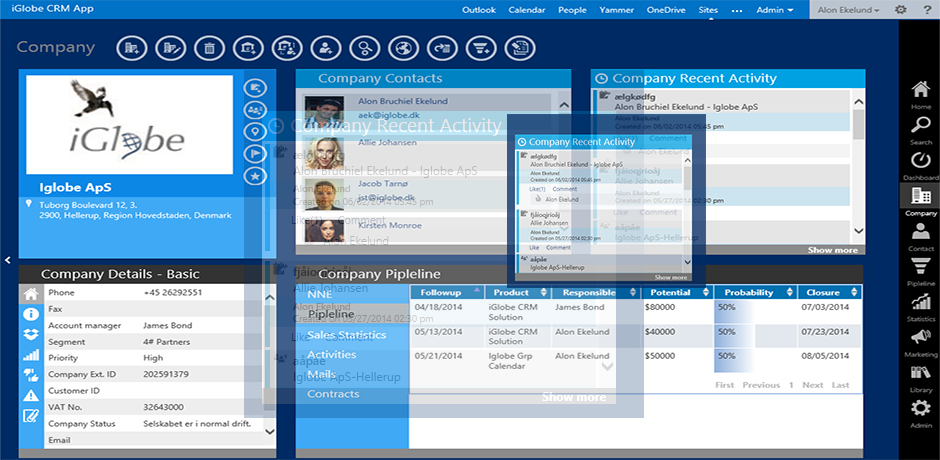Screen dimensions: 940x460
Task: Click the add pipeline funnel toolbar icon
Action: click(x=481, y=48)
